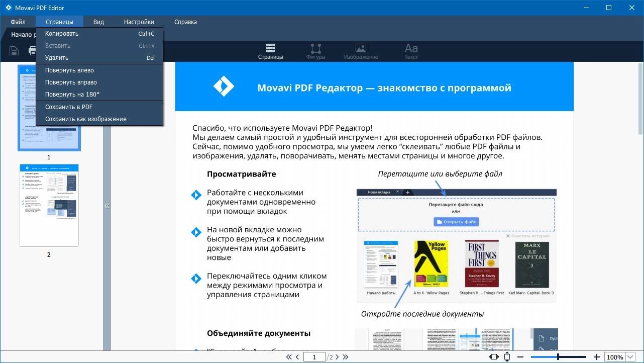644x363 pixels.
Task: Choose Удалить from the menu
Action: pyautogui.click(x=99, y=58)
